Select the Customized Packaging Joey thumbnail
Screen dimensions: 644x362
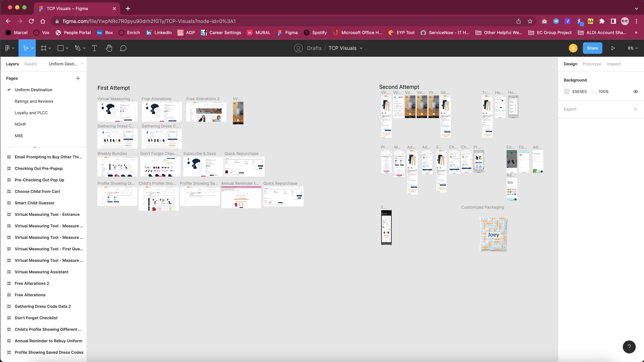click(x=493, y=234)
